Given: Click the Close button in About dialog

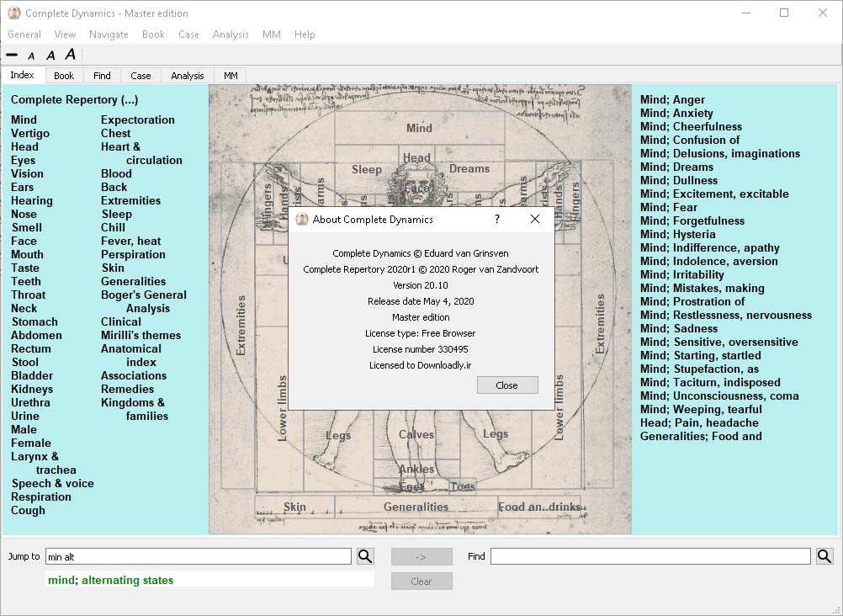Looking at the screenshot, I should click(x=507, y=385).
